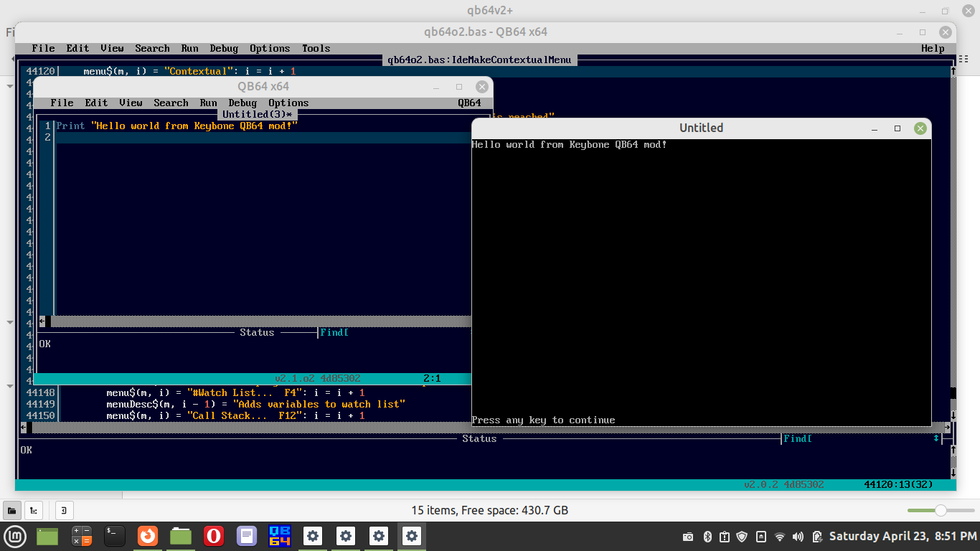Click code line 44120 with "Contextual"

[189, 71]
